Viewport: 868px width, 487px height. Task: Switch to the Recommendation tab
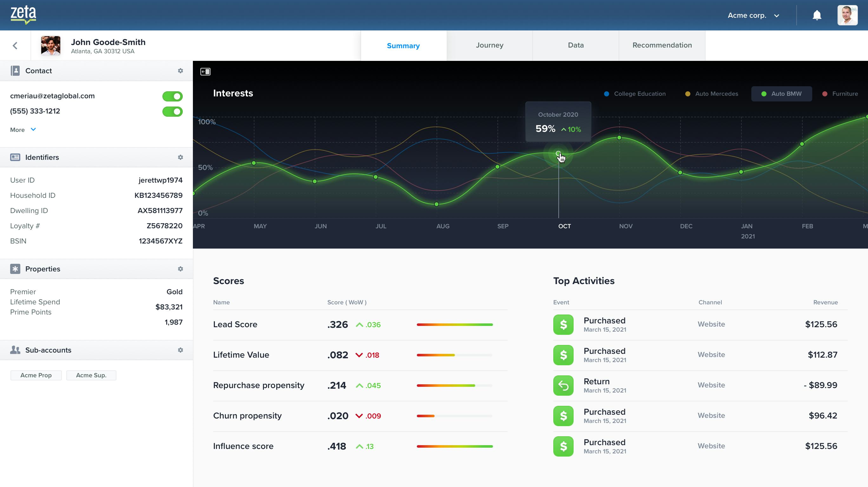click(662, 45)
